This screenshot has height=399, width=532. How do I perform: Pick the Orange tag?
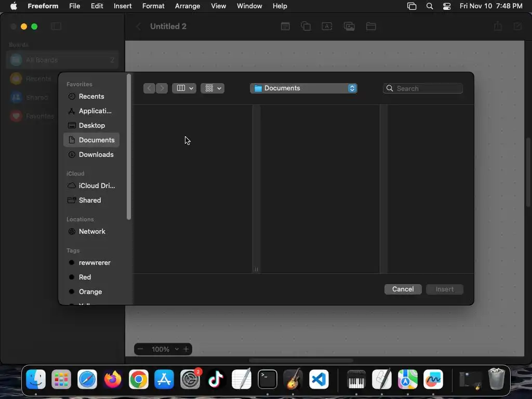[x=91, y=292]
